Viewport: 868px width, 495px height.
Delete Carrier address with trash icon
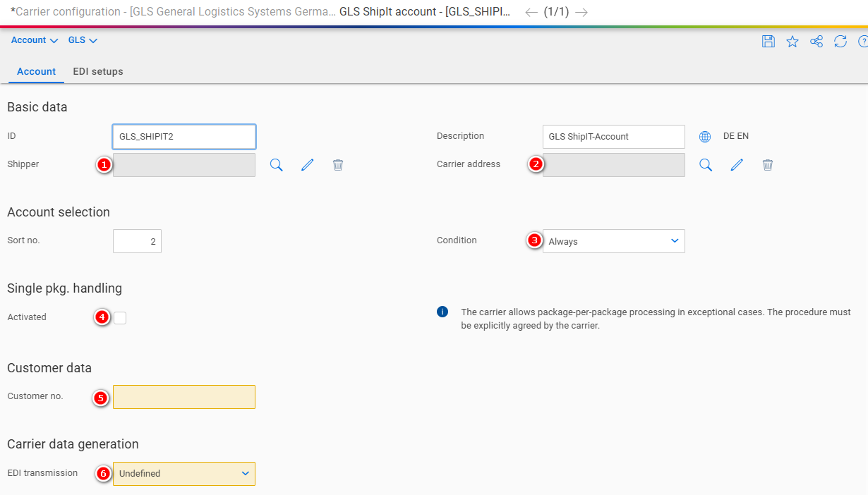click(768, 165)
